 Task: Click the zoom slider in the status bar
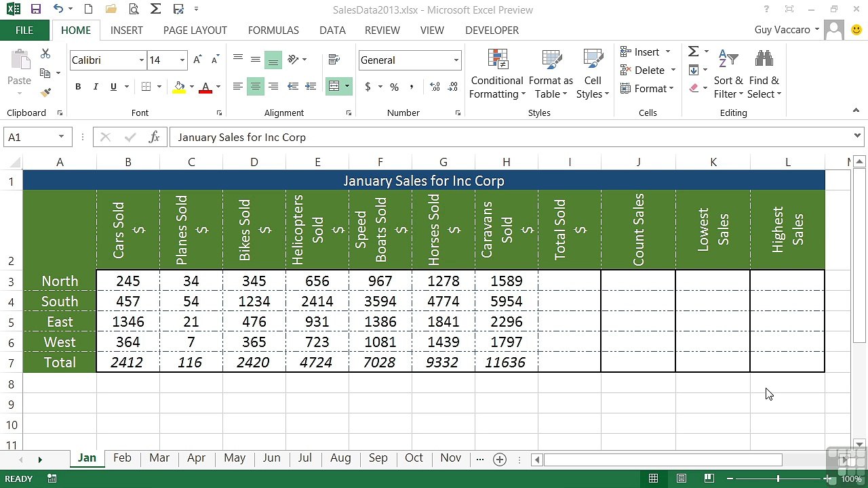pyautogui.click(x=778, y=479)
